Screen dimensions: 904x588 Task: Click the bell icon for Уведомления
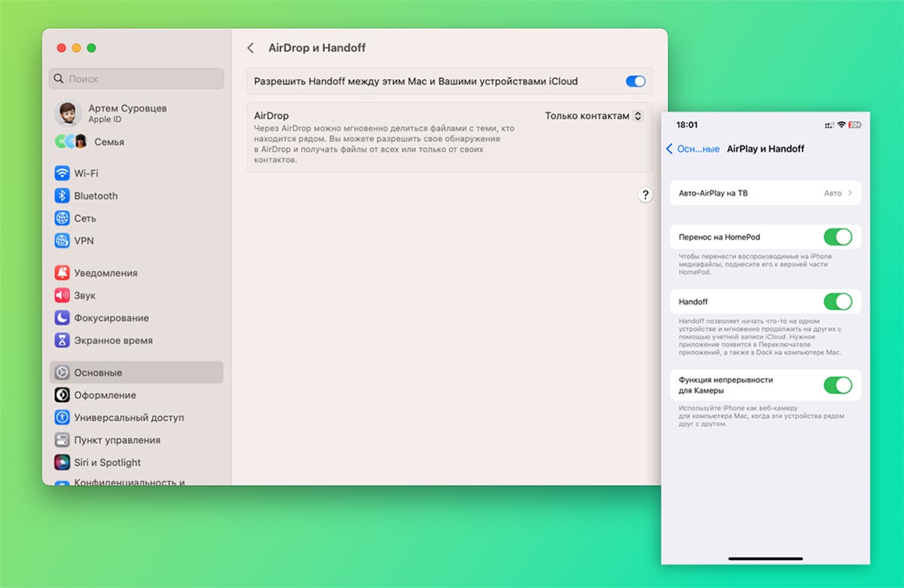pos(62,273)
